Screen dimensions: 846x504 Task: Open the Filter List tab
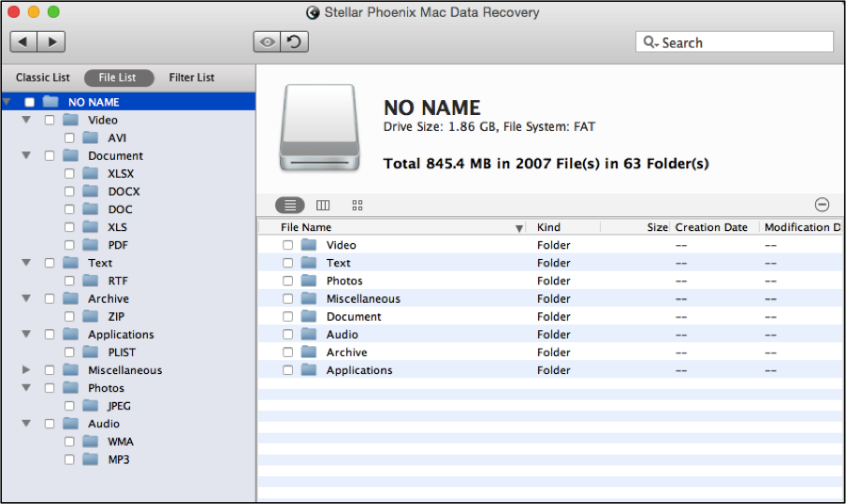(192, 78)
